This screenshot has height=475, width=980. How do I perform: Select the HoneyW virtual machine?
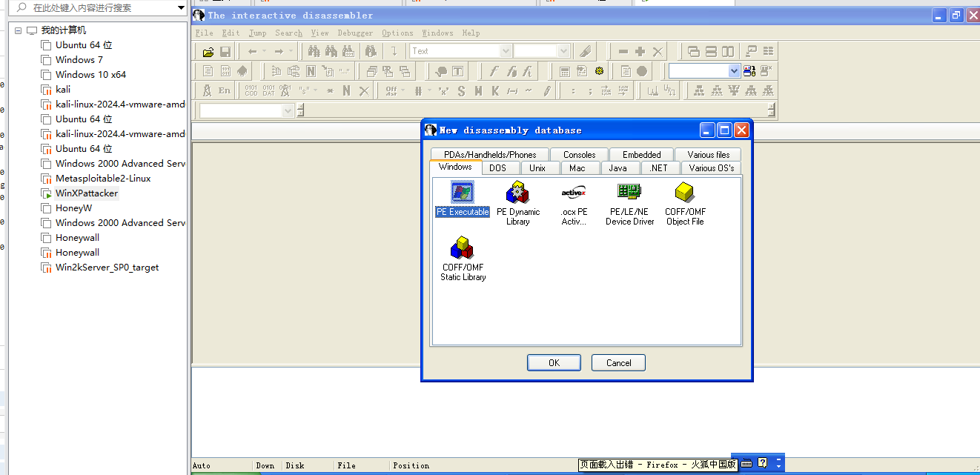[74, 208]
